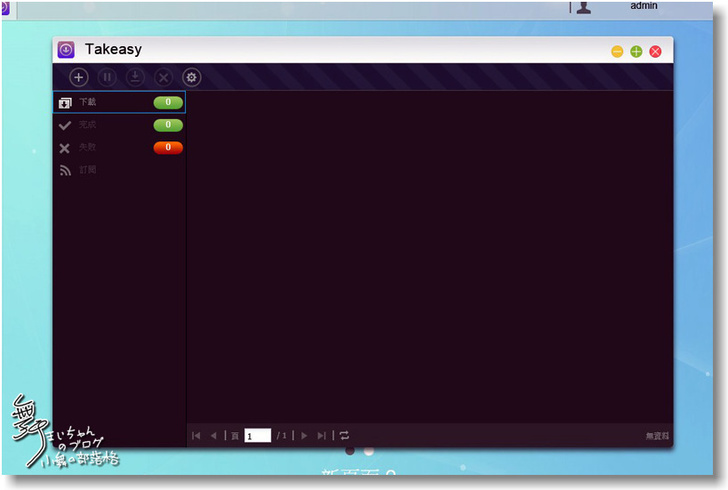This screenshot has height=490, width=728.
Task: Open Takeasy settings gear icon
Action: pos(192,77)
